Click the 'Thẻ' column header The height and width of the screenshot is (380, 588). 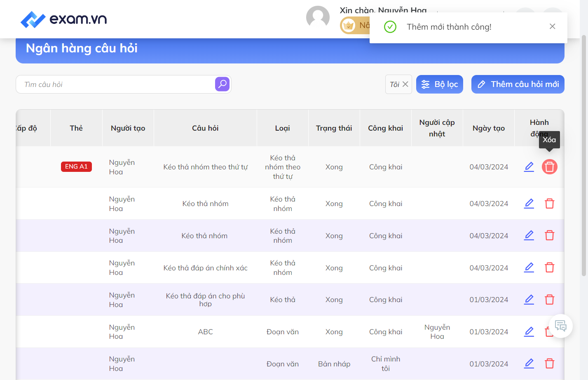tap(76, 128)
